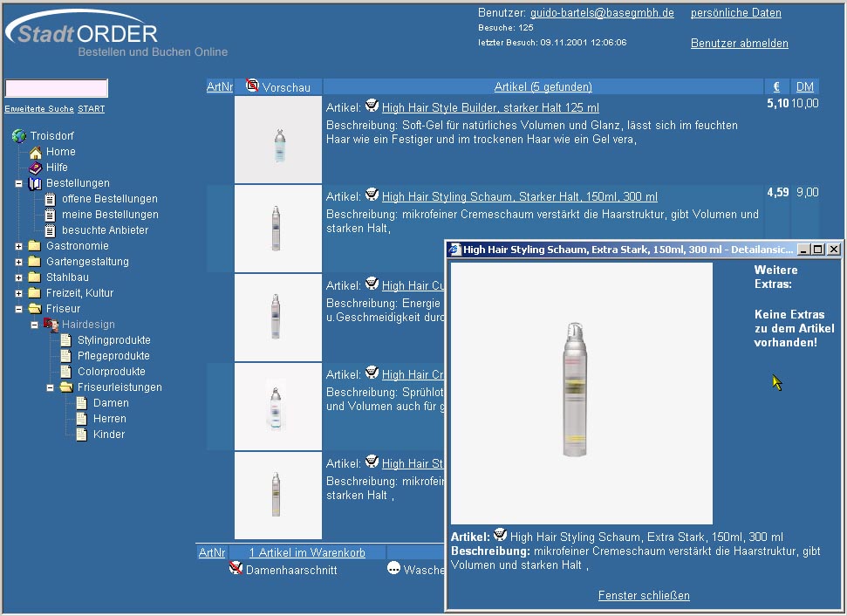
Task: Click remove icon beside Damenhaarschnitt
Action: pos(236,569)
